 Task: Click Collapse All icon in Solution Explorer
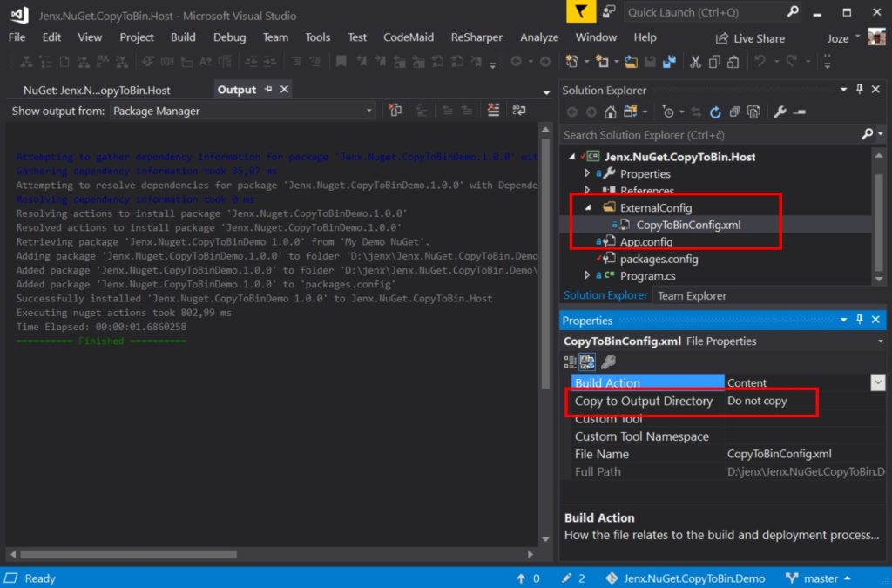coord(734,112)
